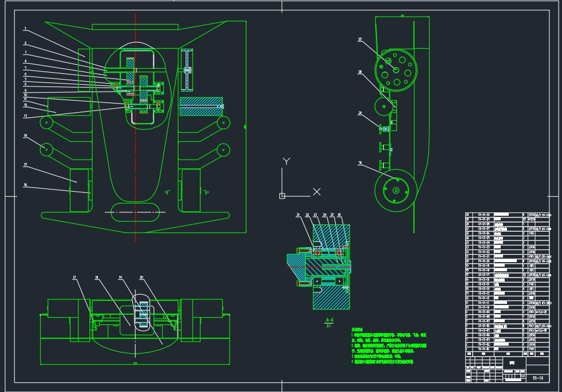Select callout number 27 in side view

(360, 39)
